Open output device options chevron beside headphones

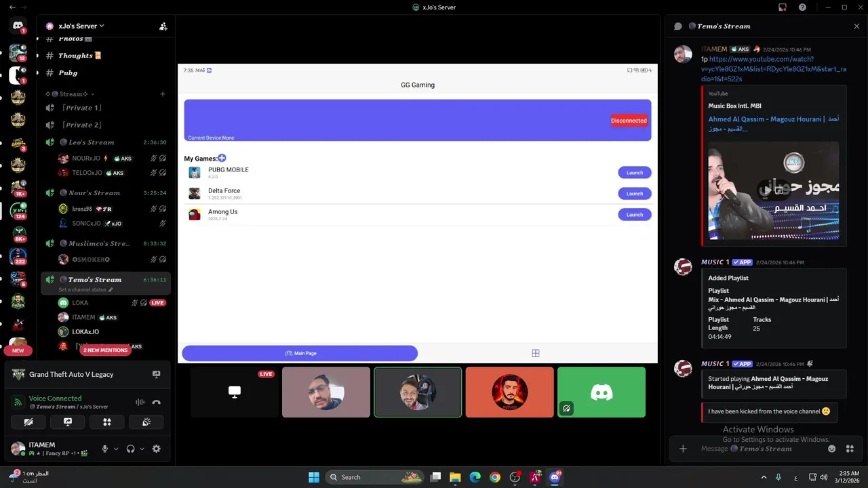(142, 449)
